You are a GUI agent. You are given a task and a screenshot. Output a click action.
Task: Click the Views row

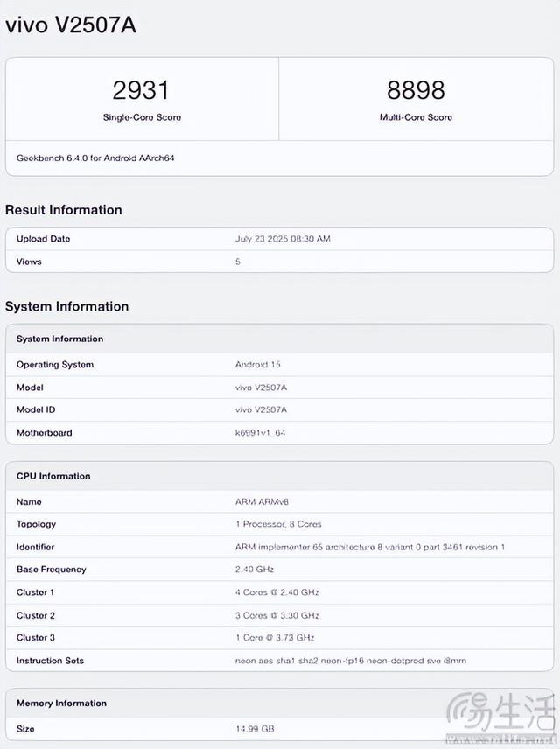coord(279,262)
